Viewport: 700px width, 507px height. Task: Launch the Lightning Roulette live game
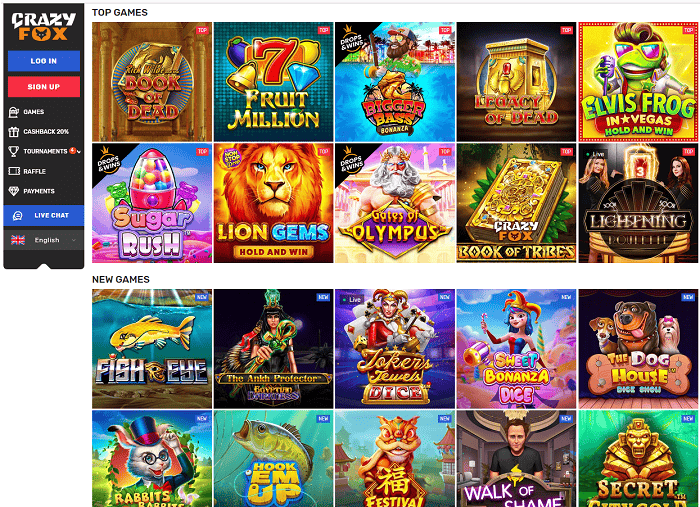(x=638, y=203)
